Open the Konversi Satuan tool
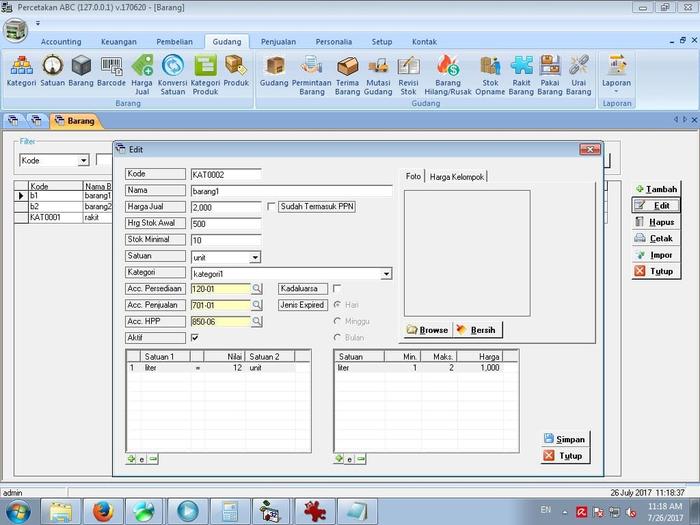700x525 pixels. (x=173, y=72)
